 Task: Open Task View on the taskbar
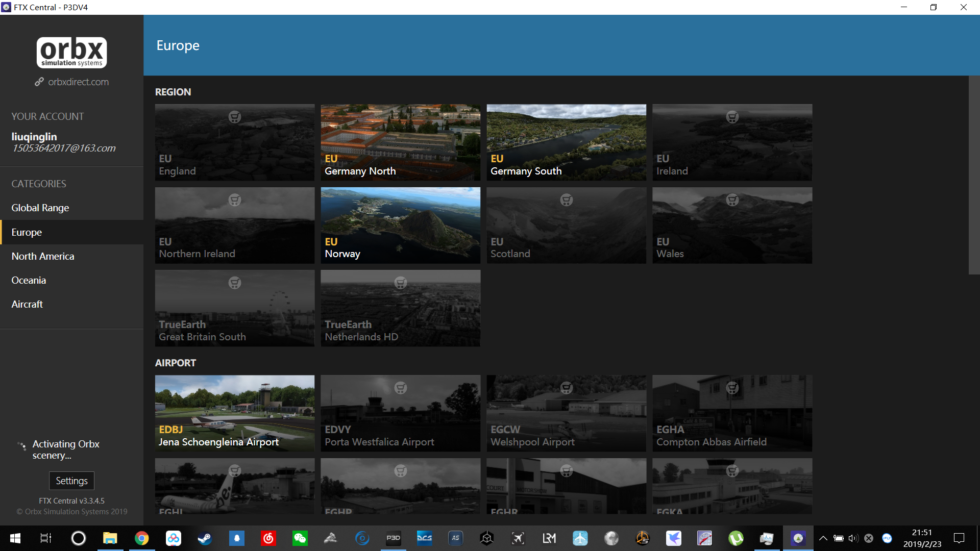click(x=46, y=538)
